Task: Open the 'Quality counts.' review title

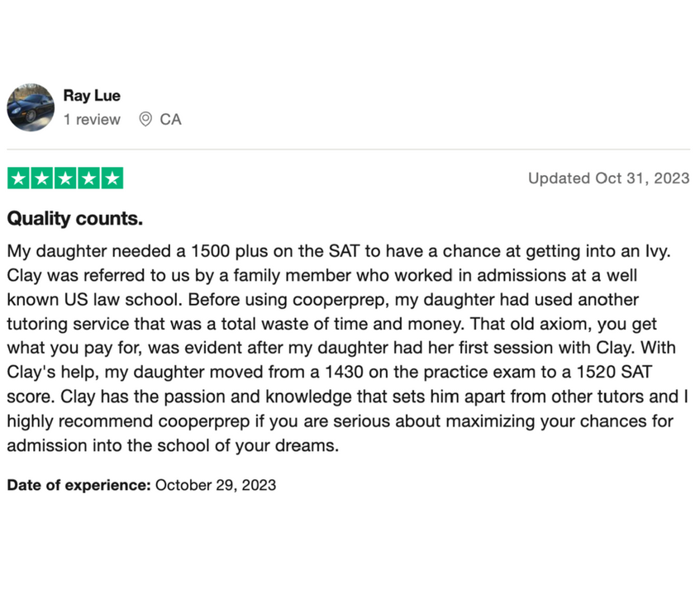Action: click(75, 219)
